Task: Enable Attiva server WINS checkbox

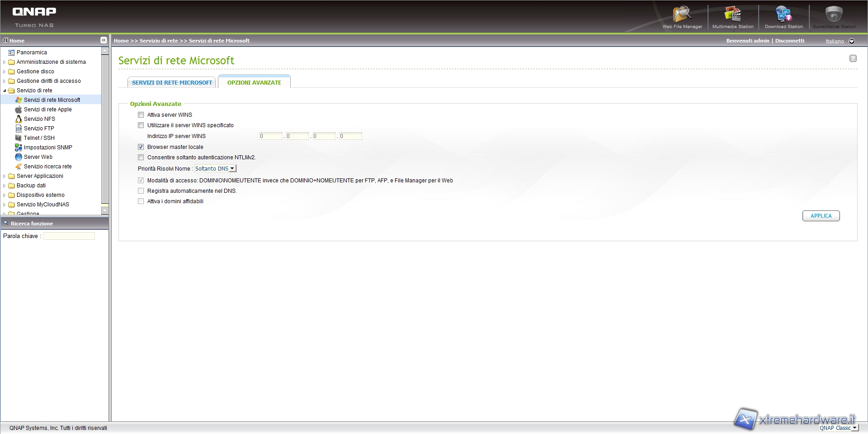Action: click(x=141, y=115)
